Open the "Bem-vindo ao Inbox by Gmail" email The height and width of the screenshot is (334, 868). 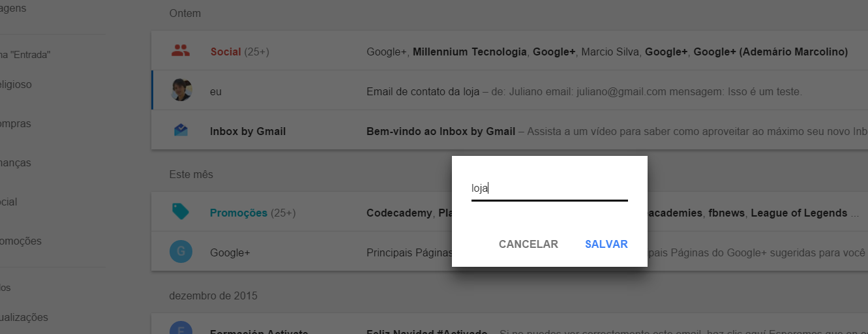tap(509, 130)
